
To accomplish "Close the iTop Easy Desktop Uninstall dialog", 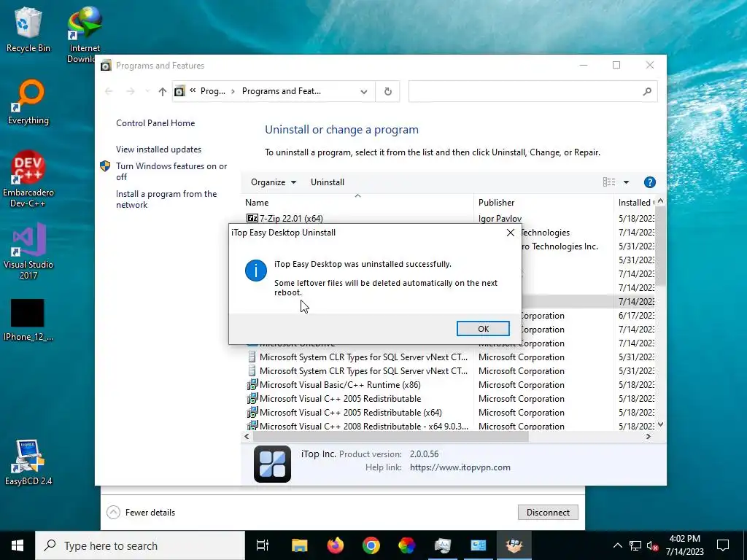I will point(510,233).
